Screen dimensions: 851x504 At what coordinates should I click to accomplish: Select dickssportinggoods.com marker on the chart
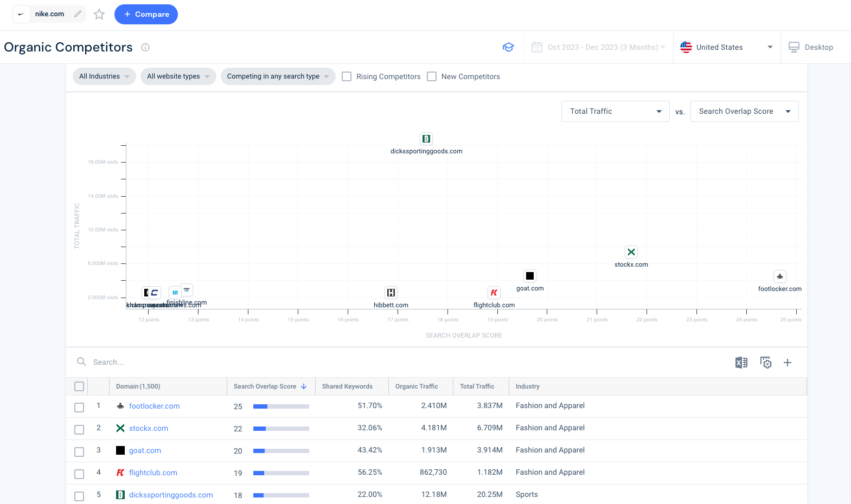tap(426, 139)
